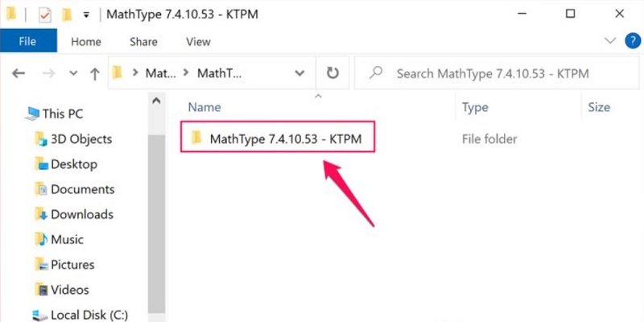Sort by the Size column header
The height and width of the screenshot is (322, 644).
(x=599, y=107)
